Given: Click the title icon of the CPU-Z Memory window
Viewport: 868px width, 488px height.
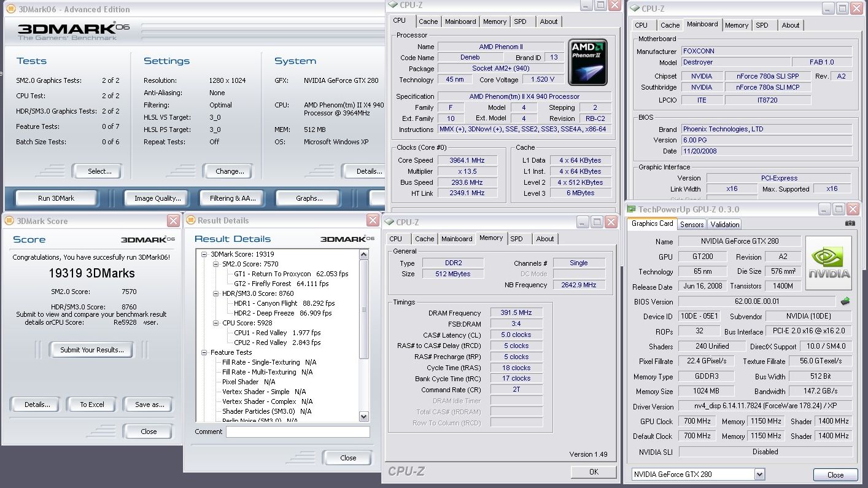Looking at the screenshot, I should (389, 222).
